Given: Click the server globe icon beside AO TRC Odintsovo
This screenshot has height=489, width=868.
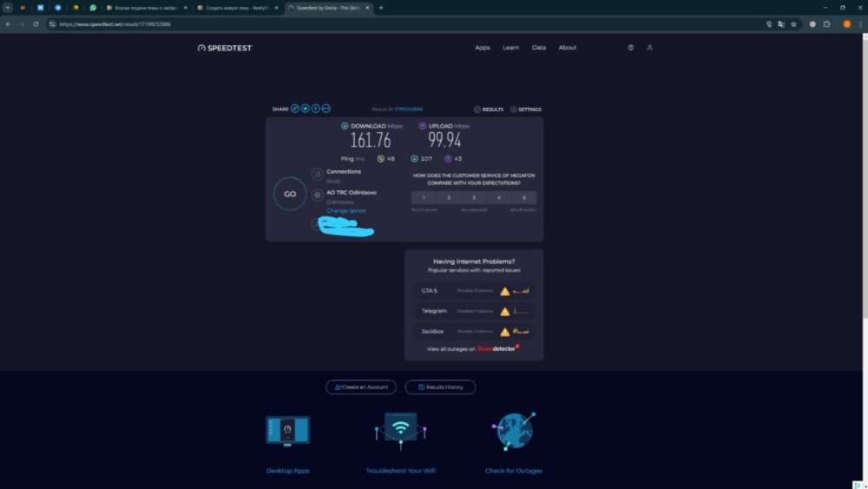Looking at the screenshot, I should tap(317, 195).
